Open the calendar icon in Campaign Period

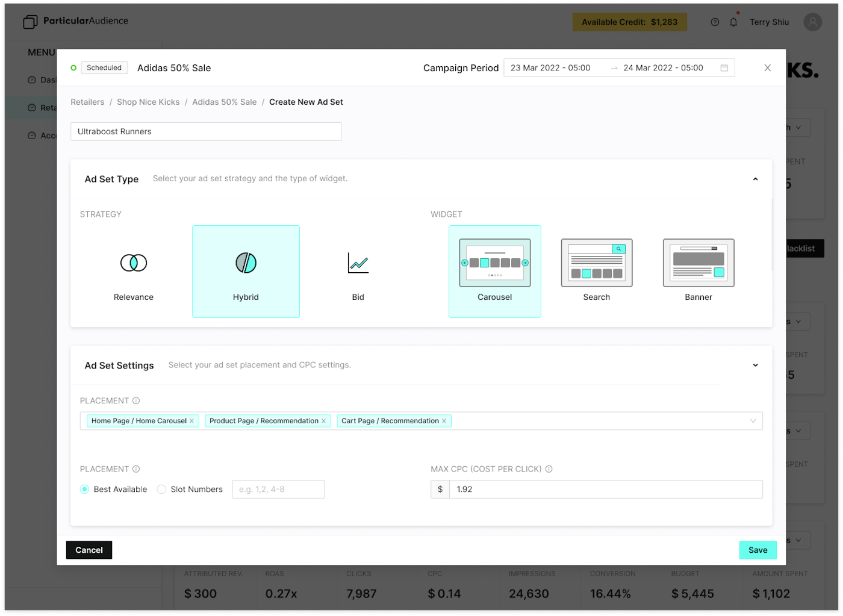[x=724, y=68]
